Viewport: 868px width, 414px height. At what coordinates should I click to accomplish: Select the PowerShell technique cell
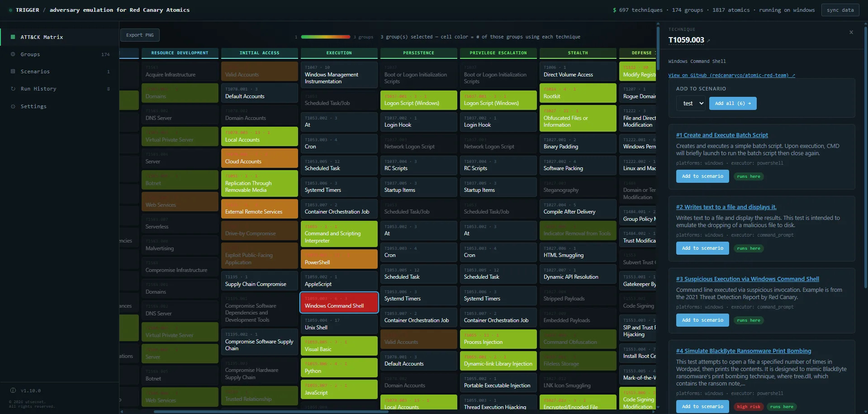click(339, 259)
